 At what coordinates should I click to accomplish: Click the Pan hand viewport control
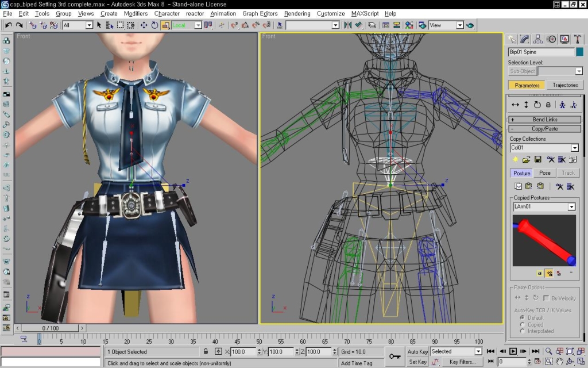coord(559,361)
